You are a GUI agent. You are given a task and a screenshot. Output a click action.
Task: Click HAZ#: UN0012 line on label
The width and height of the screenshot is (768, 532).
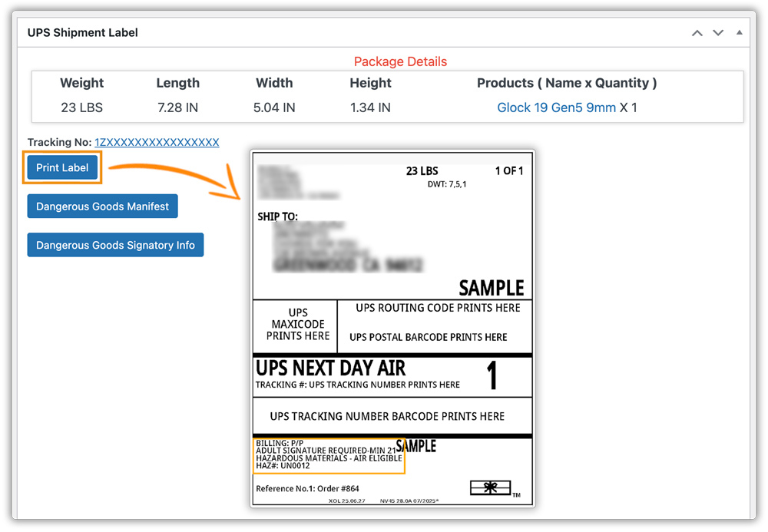click(x=283, y=466)
